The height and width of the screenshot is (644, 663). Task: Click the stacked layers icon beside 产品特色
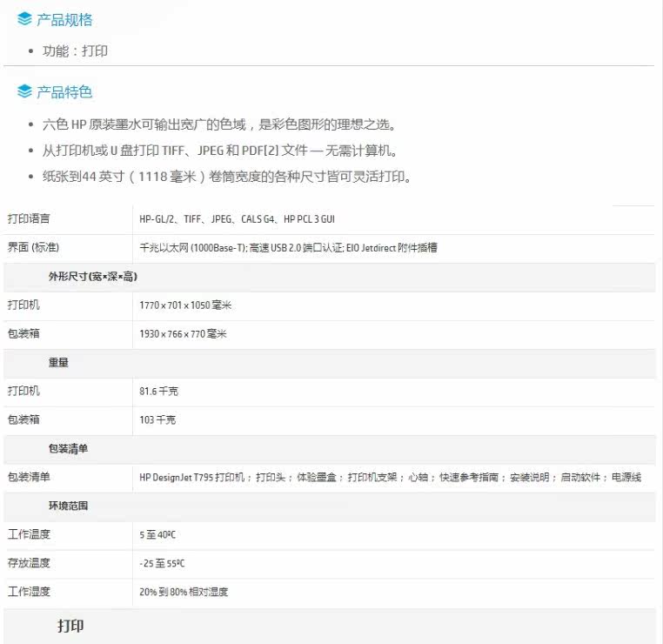click(x=24, y=91)
